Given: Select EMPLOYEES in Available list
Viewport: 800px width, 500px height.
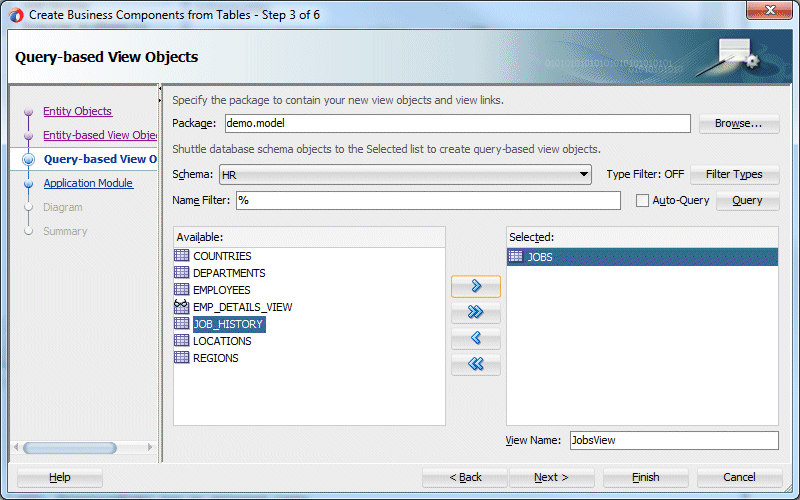Looking at the screenshot, I should tap(222, 290).
